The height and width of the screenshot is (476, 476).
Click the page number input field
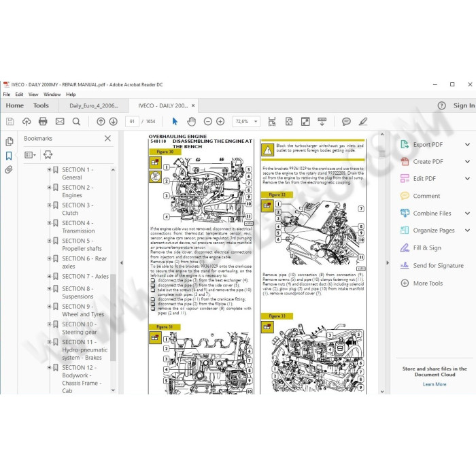[132, 122]
